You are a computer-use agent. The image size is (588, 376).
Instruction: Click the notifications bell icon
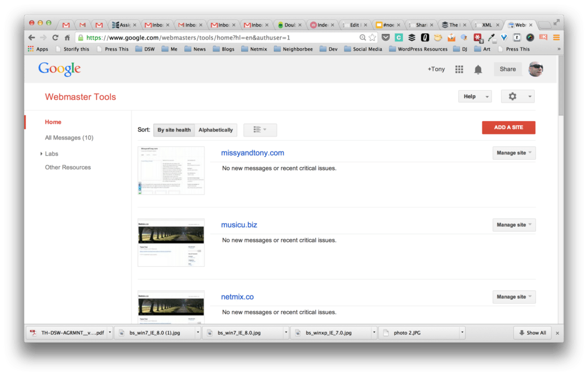[478, 69]
